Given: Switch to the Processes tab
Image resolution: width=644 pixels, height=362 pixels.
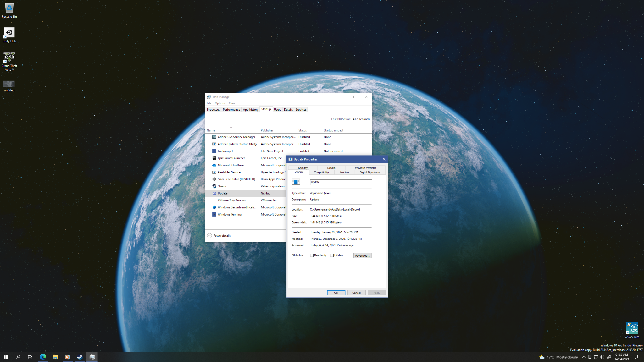Looking at the screenshot, I should [214, 110].
